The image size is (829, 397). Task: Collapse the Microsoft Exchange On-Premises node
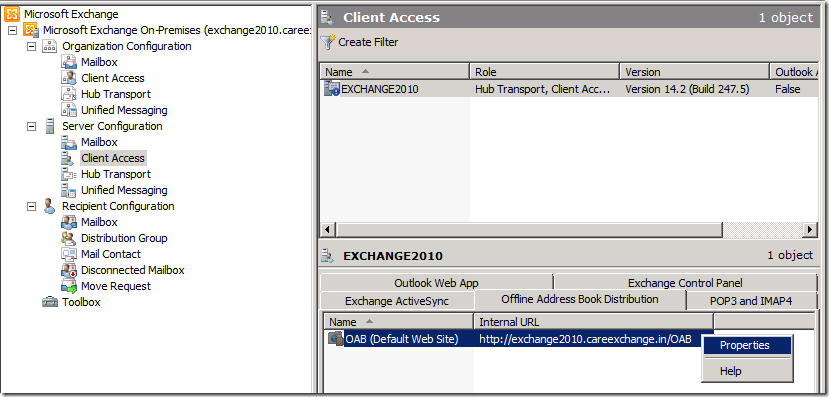pyautogui.click(x=13, y=31)
